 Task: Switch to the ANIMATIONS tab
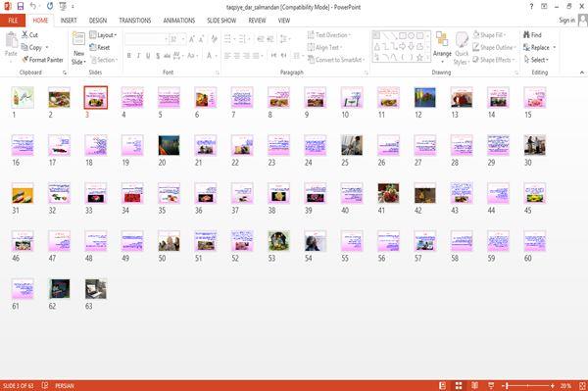pos(179,21)
